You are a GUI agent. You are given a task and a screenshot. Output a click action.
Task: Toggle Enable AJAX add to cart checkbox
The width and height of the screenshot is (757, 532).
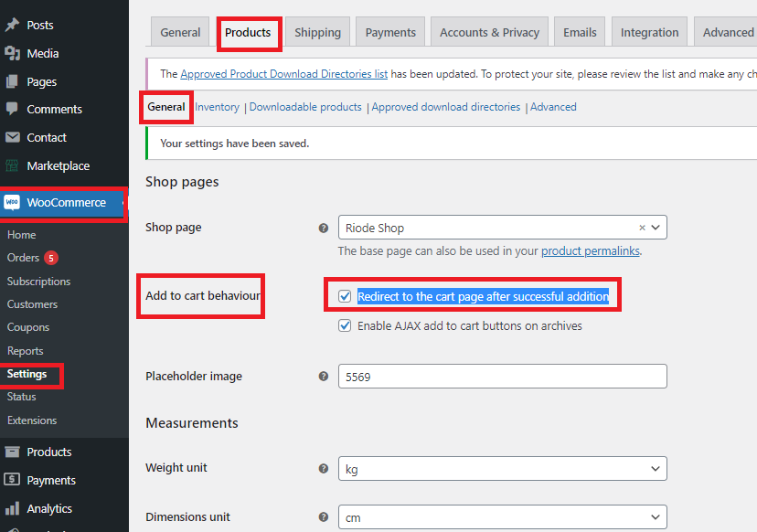pos(345,325)
